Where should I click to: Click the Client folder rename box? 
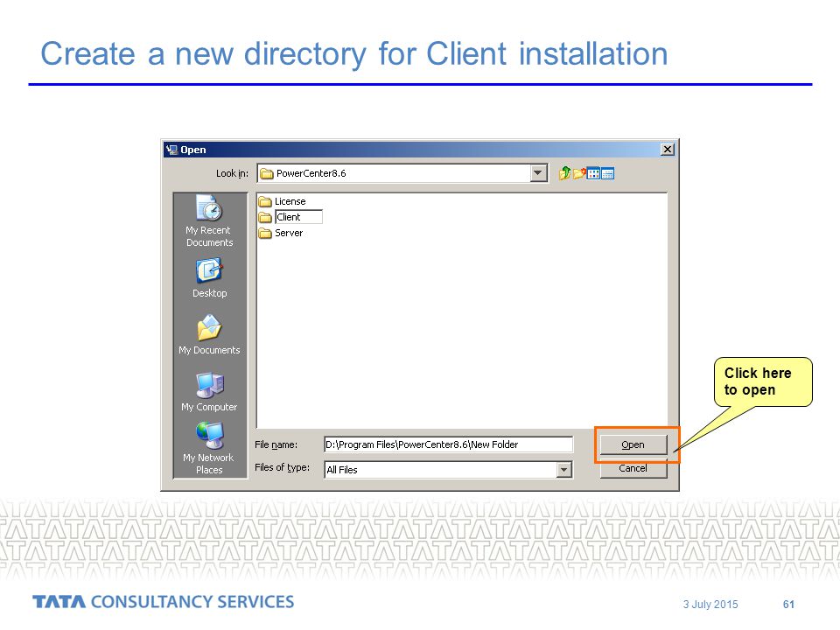click(x=298, y=217)
